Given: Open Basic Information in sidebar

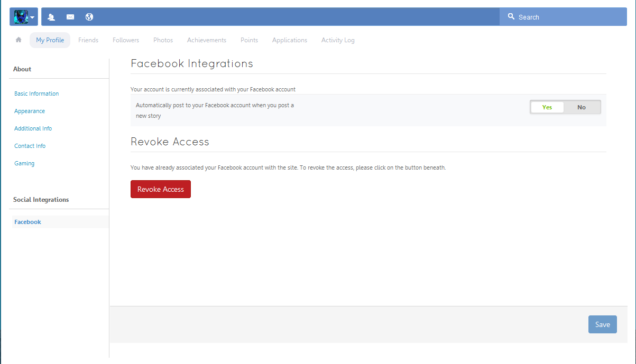Looking at the screenshot, I should [36, 94].
